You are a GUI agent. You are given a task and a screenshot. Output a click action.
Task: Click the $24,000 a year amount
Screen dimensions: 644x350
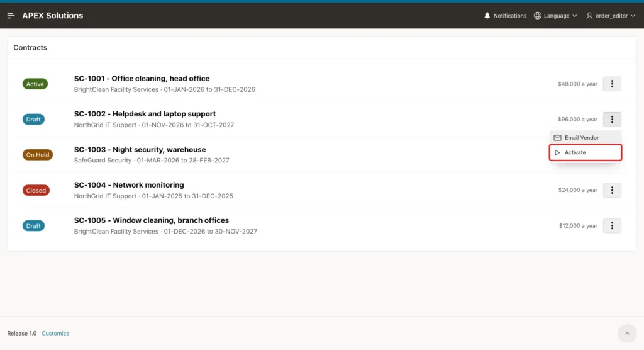click(577, 190)
